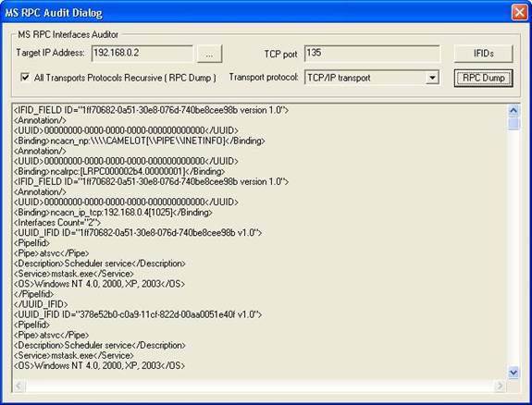Click the first Scheduler service description line
532x405 pixels.
(x=100, y=264)
